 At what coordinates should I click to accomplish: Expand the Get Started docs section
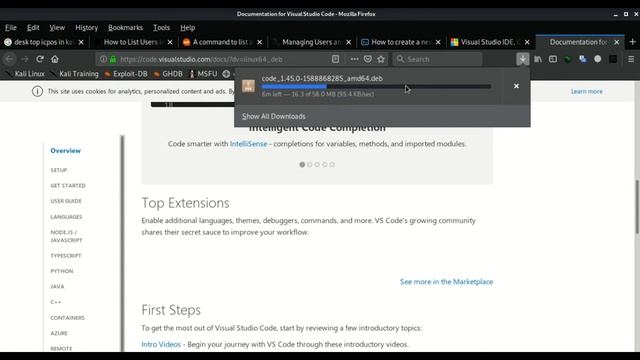68,186
